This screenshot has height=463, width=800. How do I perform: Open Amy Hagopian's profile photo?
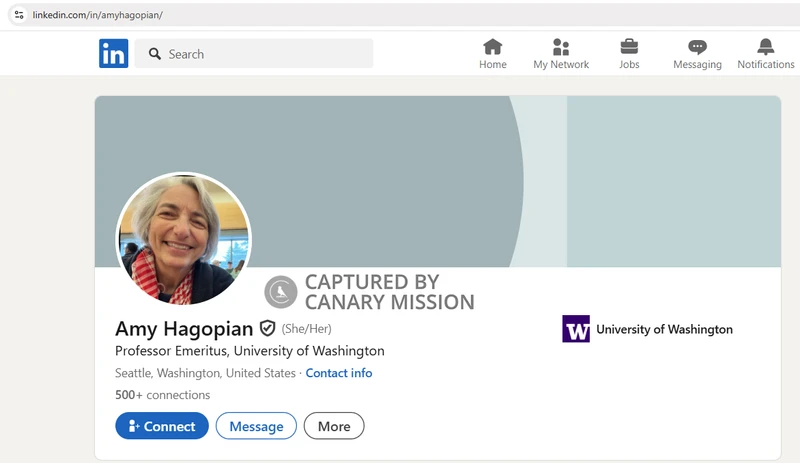coord(184,239)
